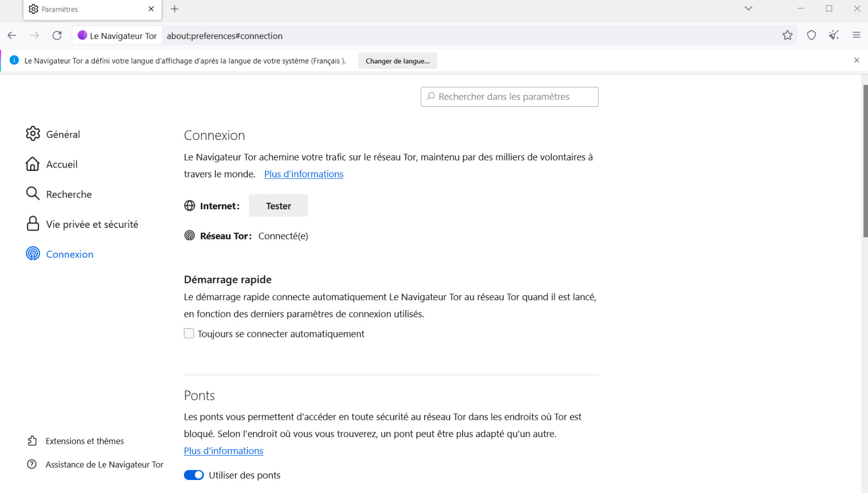This screenshot has height=493, width=868.
Task: Open a new tab with the plus button
Action: (175, 9)
